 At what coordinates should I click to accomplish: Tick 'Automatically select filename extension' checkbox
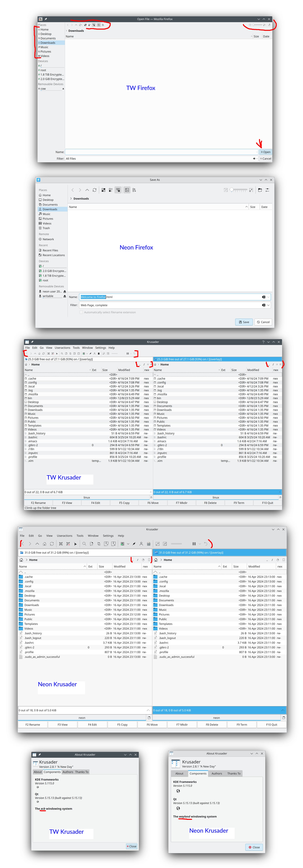tap(81, 312)
